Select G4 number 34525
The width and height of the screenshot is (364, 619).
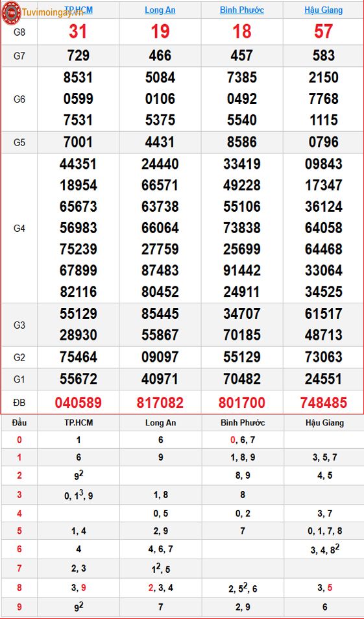click(x=323, y=292)
